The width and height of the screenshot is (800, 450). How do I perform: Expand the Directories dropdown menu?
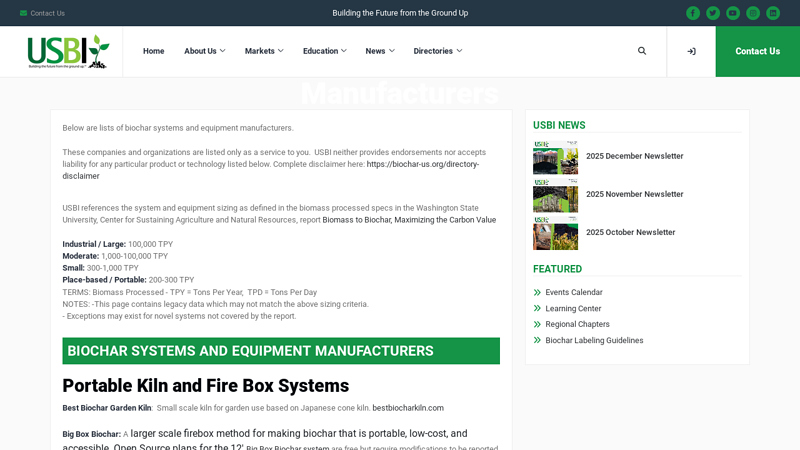tap(438, 51)
